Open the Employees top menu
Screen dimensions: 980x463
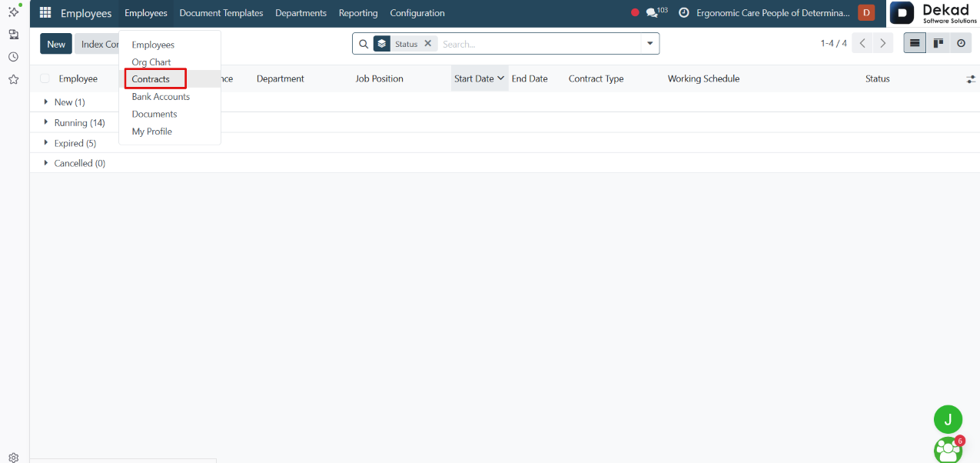[x=146, y=13]
